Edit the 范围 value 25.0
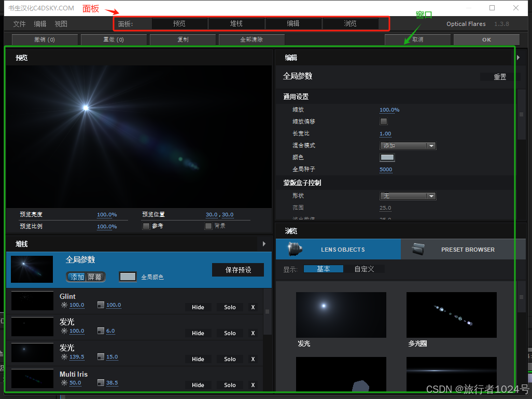The image size is (532, 399). tap(385, 208)
